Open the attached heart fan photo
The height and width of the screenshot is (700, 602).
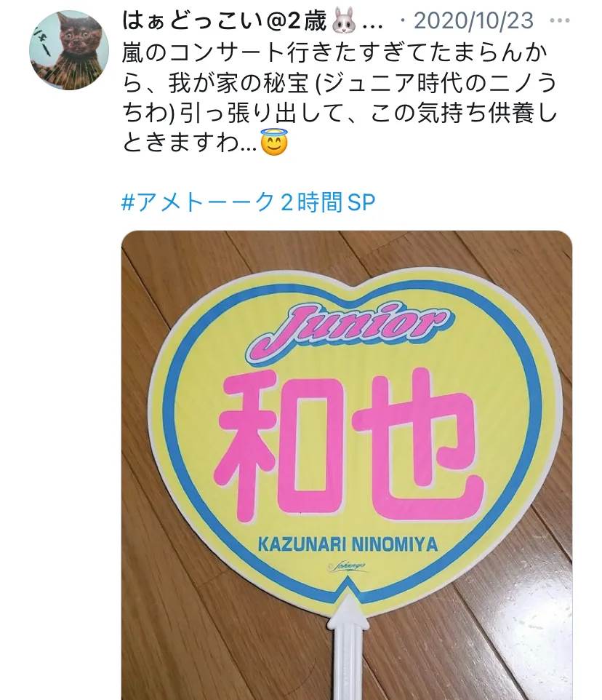click(x=347, y=465)
